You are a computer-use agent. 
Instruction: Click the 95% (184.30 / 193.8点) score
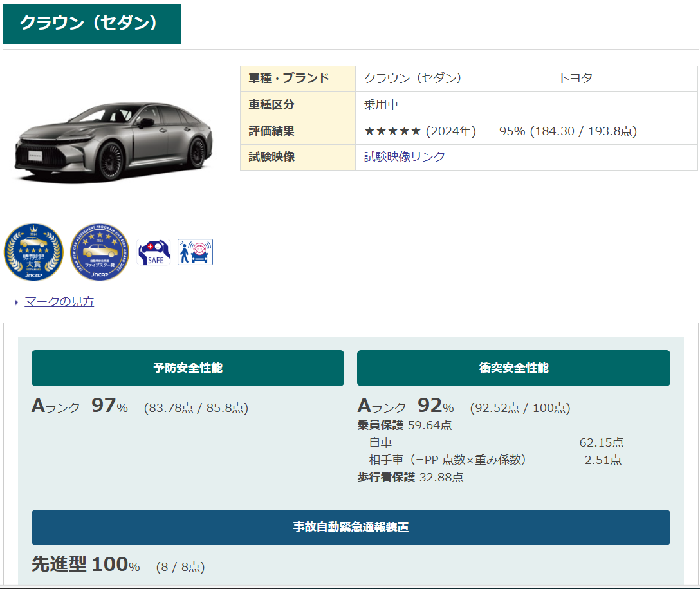pos(568,131)
